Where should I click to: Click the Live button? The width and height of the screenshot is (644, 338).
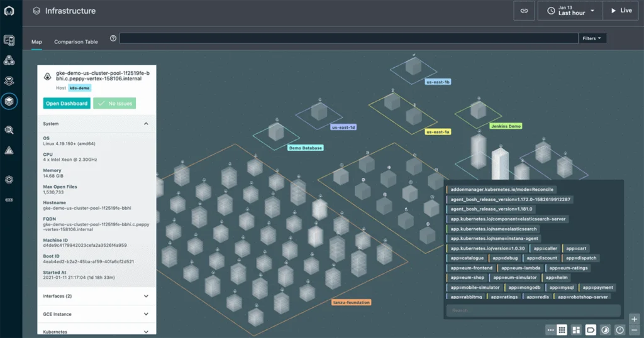point(621,11)
